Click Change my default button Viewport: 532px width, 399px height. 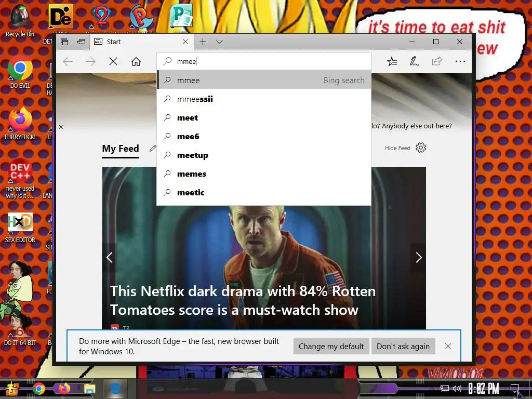tap(331, 347)
